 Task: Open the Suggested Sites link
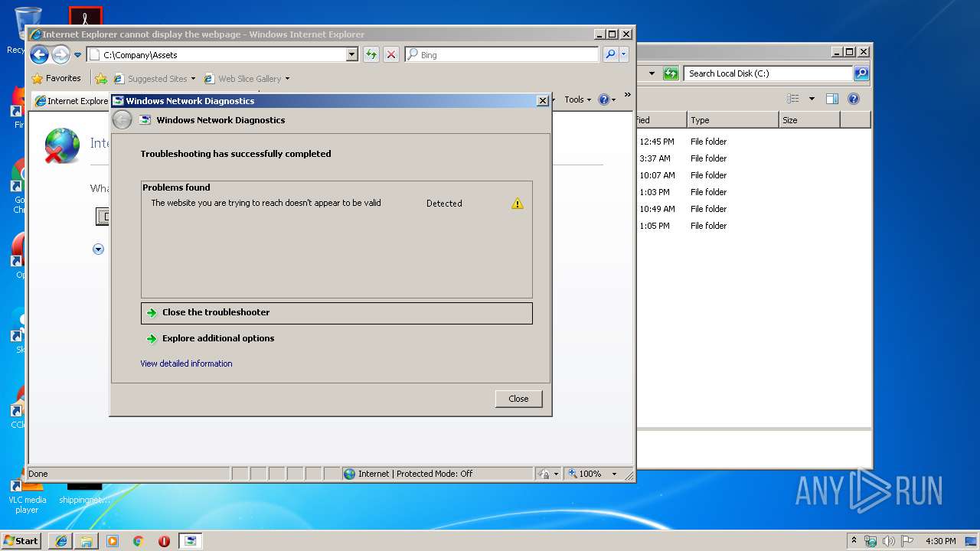pos(155,78)
